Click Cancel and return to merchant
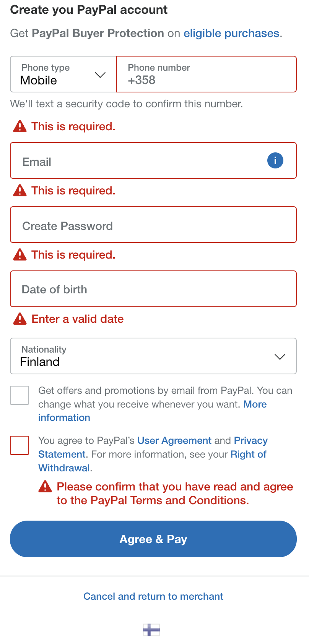Viewport: 309px width, 644px height. point(153,596)
